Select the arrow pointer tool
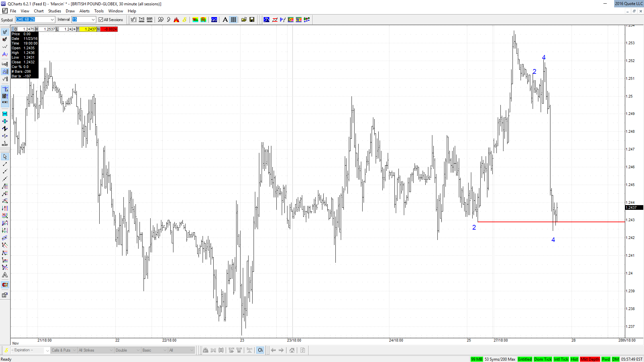644x362 pixels. pyautogui.click(x=5, y=157)
